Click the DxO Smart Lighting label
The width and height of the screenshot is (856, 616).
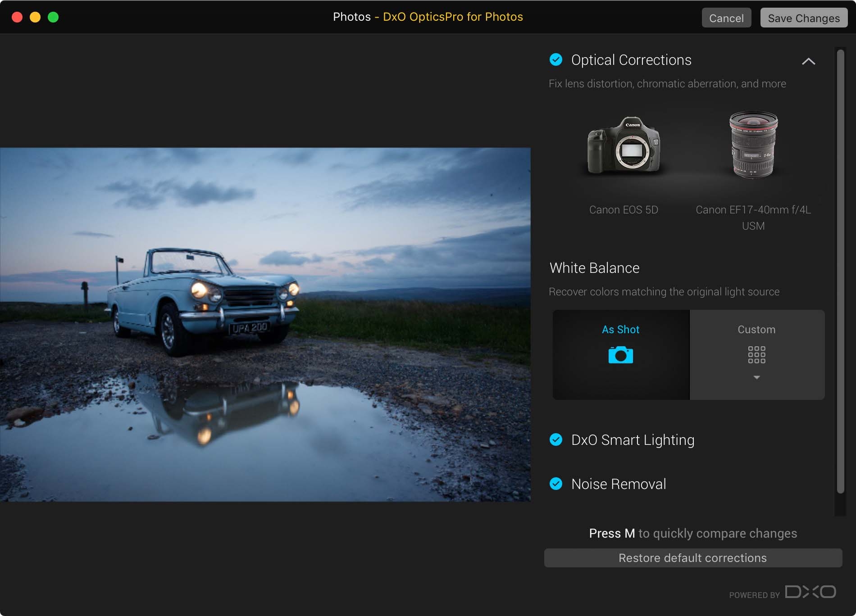(x=633, y=440)
